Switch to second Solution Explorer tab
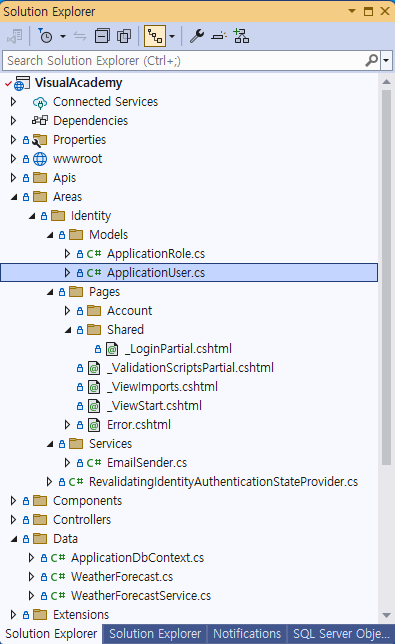Image resolution: width=395 pixels, height=644 pixels. coord(155,634)
